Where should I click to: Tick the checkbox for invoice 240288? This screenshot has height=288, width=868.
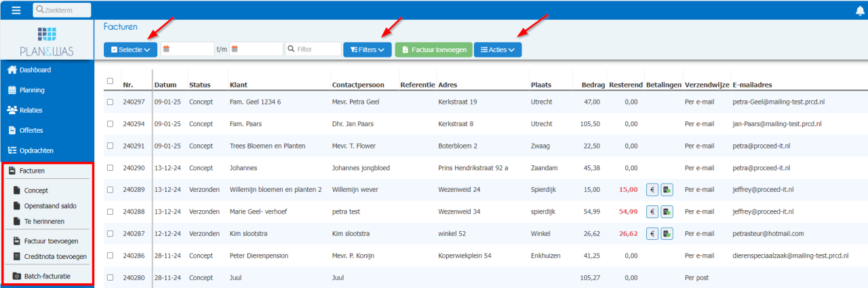pyautogui.click(x=111, y=211)
